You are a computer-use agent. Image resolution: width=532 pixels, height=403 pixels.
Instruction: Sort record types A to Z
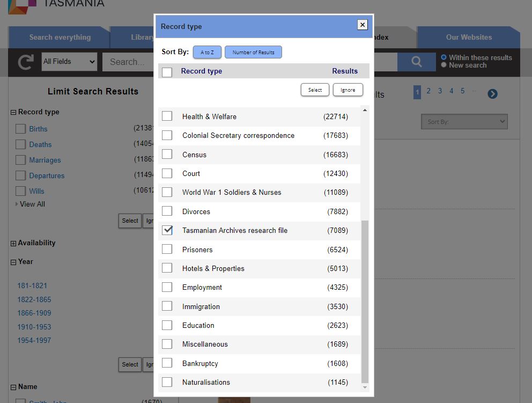click(207, 52)
